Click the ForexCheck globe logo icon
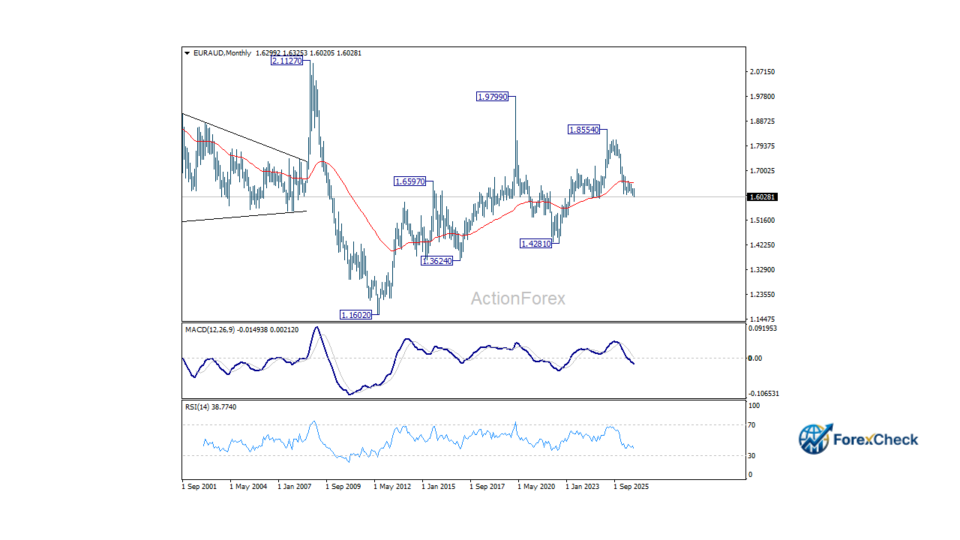 tap(815, 439)
